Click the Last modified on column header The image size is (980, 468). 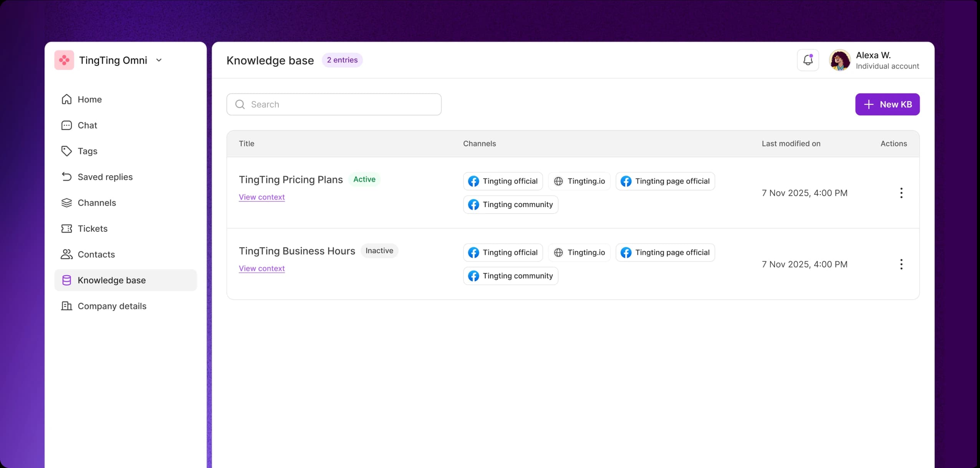[791, 144]
